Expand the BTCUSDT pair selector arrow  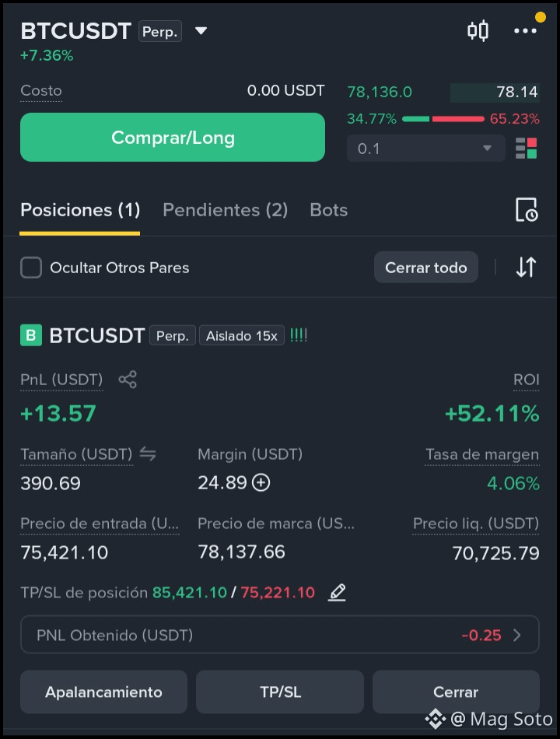[x=201, y=31]
